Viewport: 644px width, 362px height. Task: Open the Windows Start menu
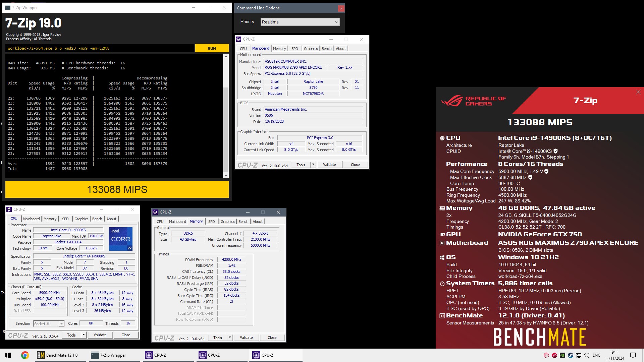pos(8,355)
